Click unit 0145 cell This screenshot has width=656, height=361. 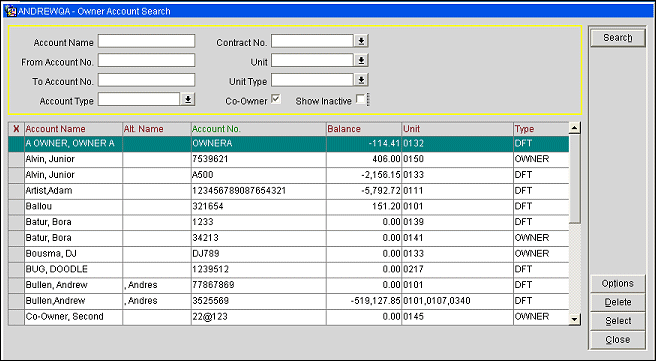[x=458, y=317]
